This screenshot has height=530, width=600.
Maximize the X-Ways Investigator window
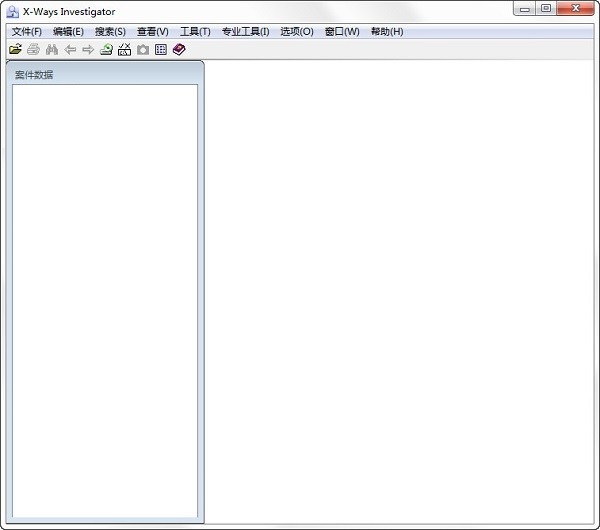[546, 8]
